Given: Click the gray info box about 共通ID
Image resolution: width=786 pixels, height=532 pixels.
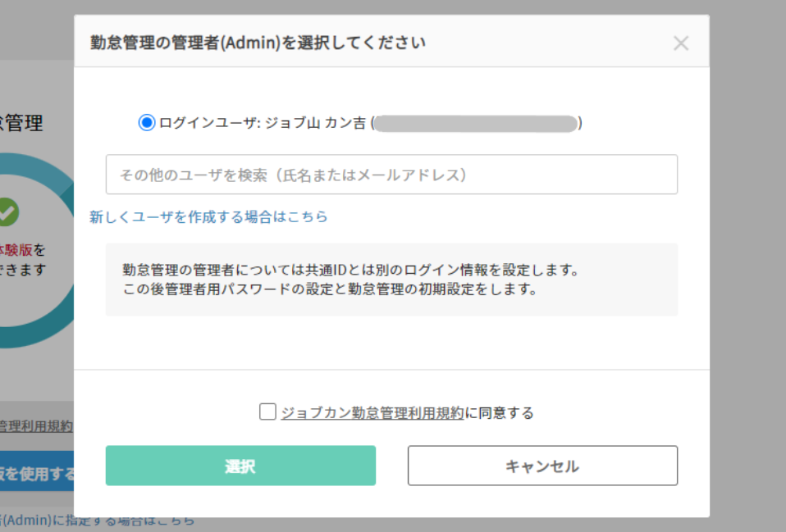Looking at the screenshot, I should coord(391,280).
